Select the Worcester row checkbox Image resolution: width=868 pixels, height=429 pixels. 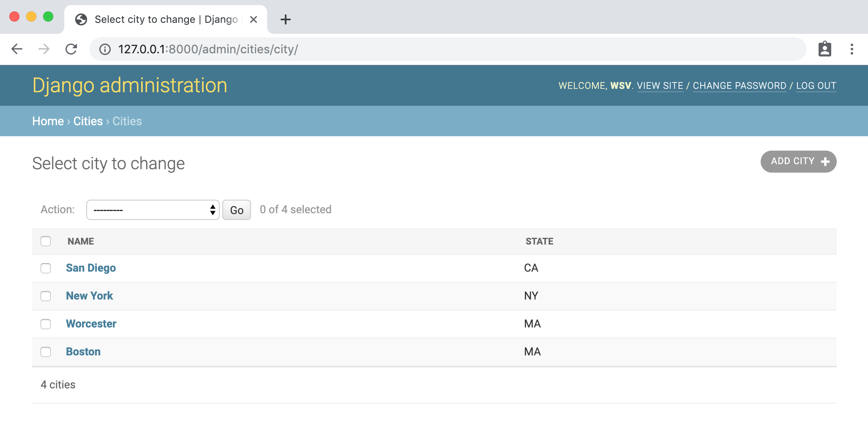click(46, 324)
